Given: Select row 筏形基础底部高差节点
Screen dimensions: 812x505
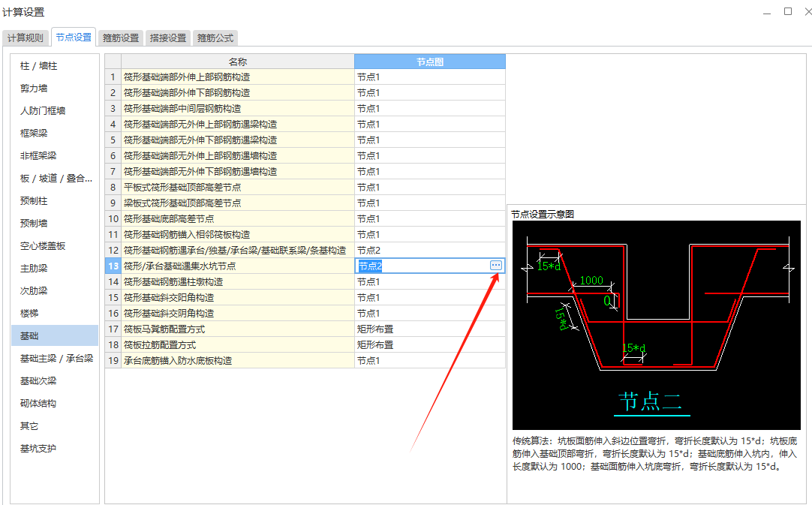Looking at the screenshot, I should (x=238, y=219).
